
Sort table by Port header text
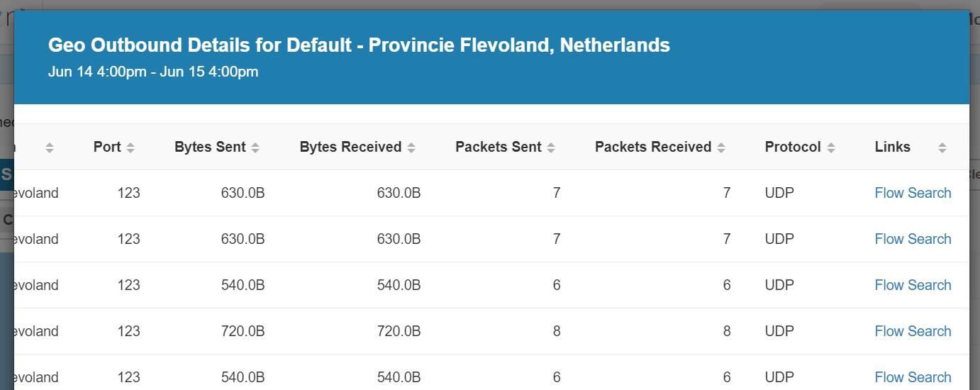point(107,147)
